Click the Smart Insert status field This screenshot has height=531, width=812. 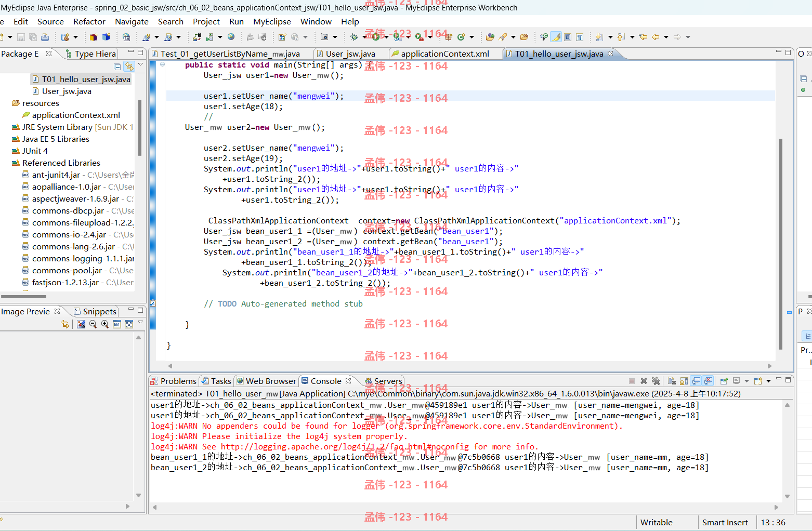(x=725, y=522)
